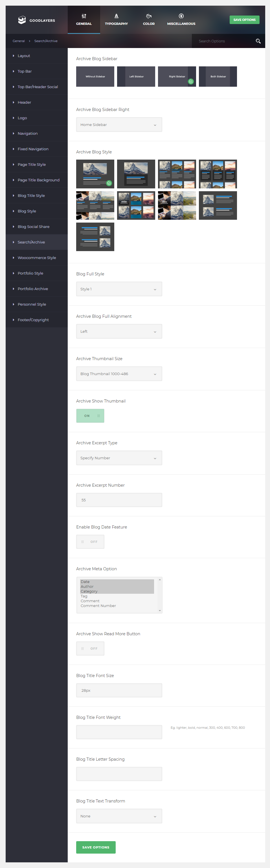Open Typography via its letter icon

pos(116,16)
